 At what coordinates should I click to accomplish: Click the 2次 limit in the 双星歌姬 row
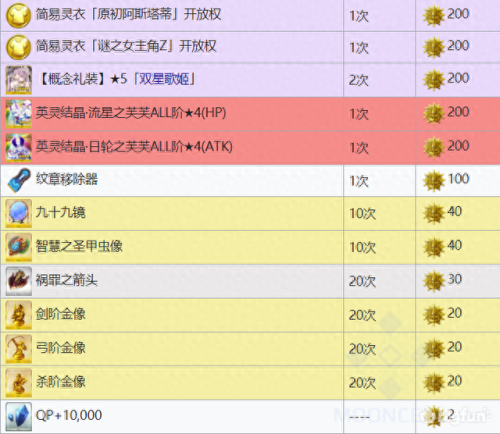click(x=359, y=80)
